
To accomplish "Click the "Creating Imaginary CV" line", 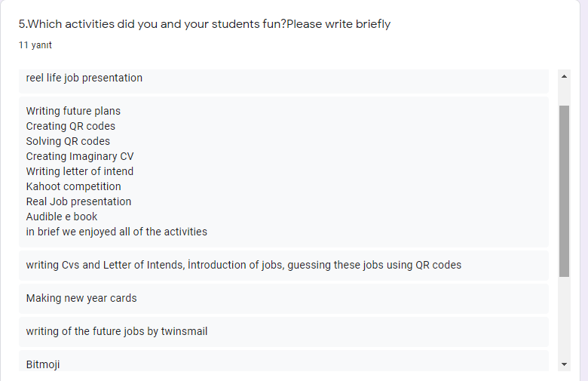I will click(x=80, y=156).
